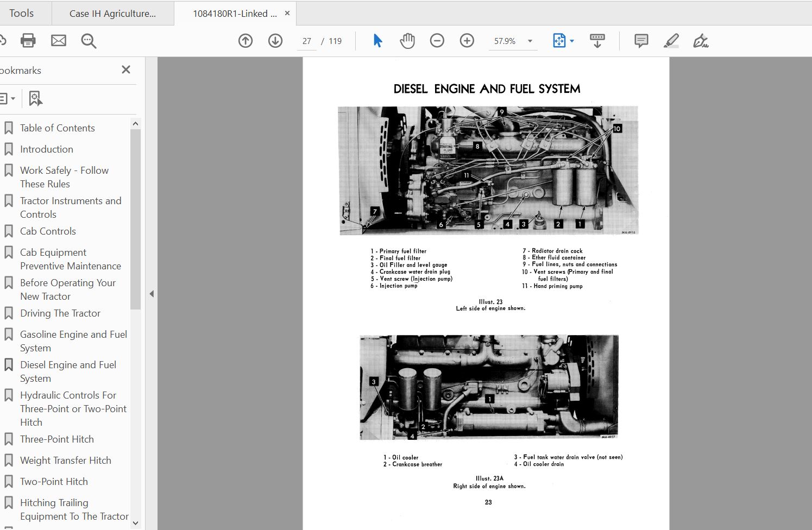Viewport: 812px width, 530px height.
Task: Jump to Cab Equipment Preventive Maintenance bookmark
Action: coord(71,259)
